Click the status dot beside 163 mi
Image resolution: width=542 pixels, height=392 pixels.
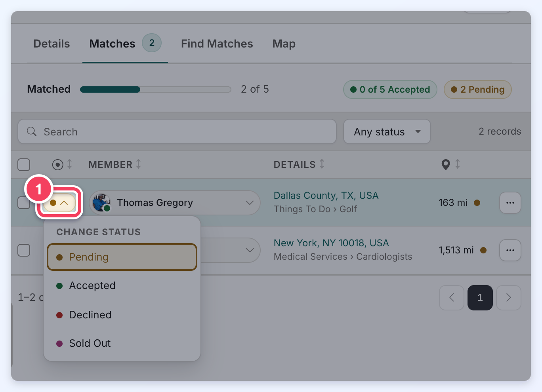[477, 203]
